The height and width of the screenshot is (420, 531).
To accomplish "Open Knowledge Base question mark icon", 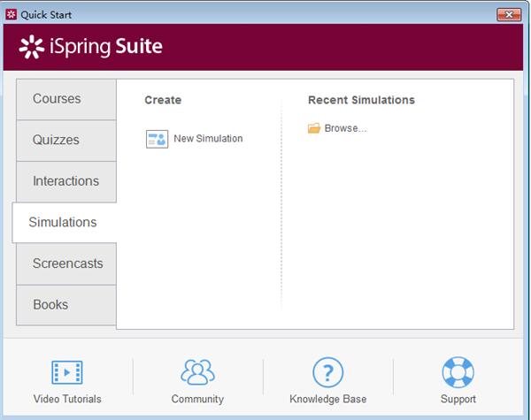I will pos(327,372).
